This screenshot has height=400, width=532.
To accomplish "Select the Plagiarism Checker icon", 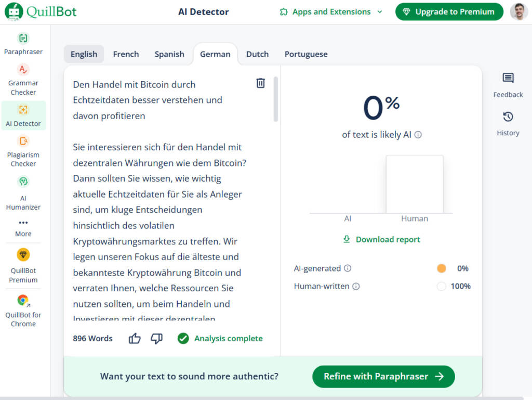I will tap(23, 141).
